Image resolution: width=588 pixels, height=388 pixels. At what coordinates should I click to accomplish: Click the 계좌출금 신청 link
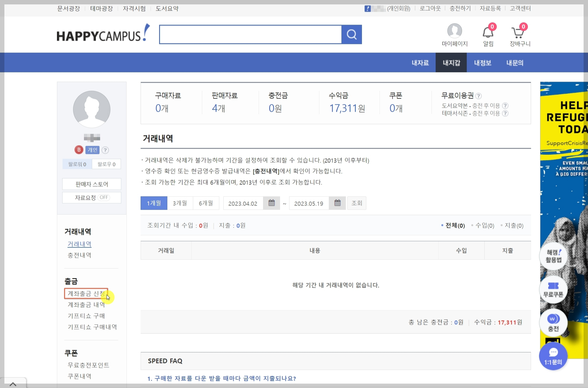[86, 294]
